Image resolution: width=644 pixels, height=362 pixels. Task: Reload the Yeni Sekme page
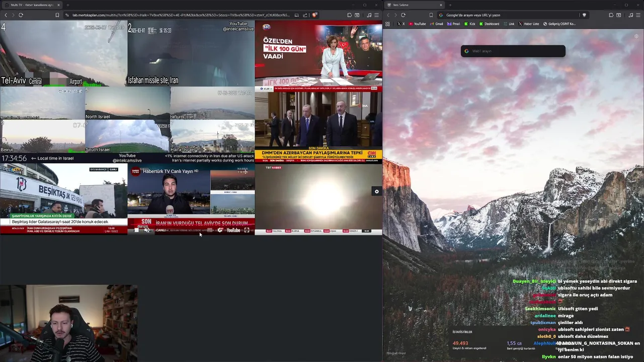click(403, 15)
